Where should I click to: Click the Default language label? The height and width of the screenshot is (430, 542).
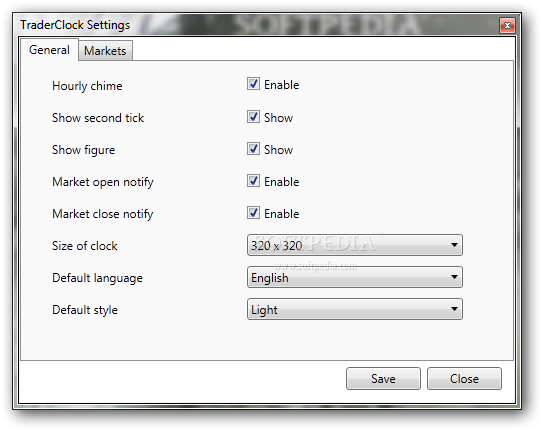click(97, 278)
